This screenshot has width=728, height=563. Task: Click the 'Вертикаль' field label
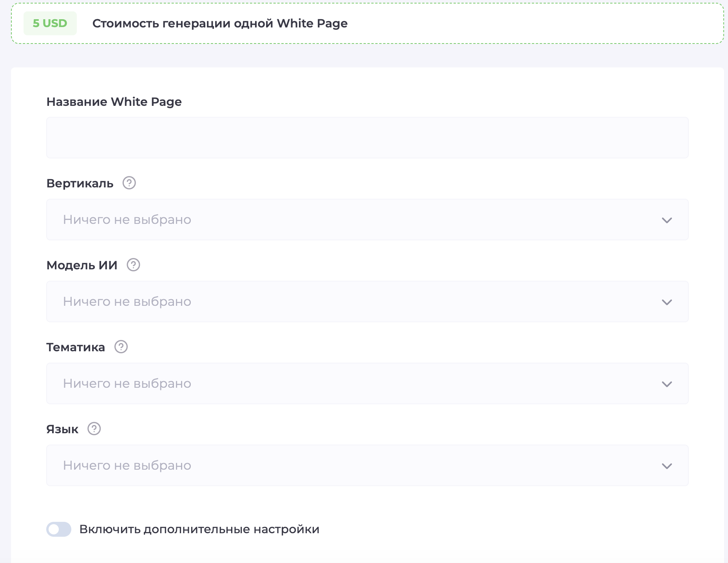point(80,183)
